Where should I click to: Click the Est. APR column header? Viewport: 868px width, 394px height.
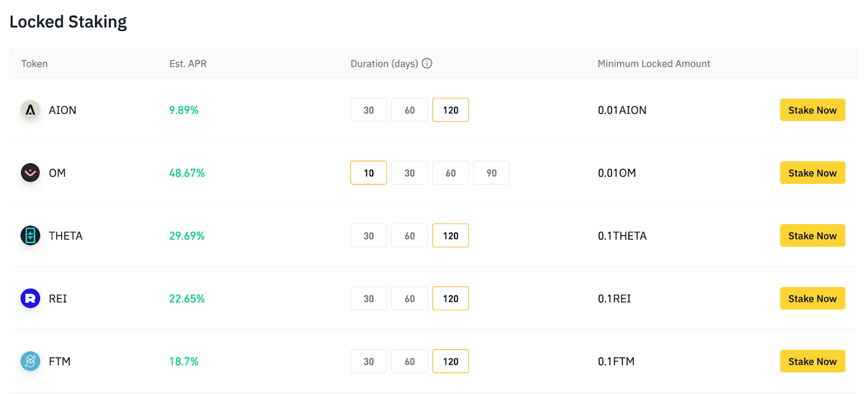[188, 64]
